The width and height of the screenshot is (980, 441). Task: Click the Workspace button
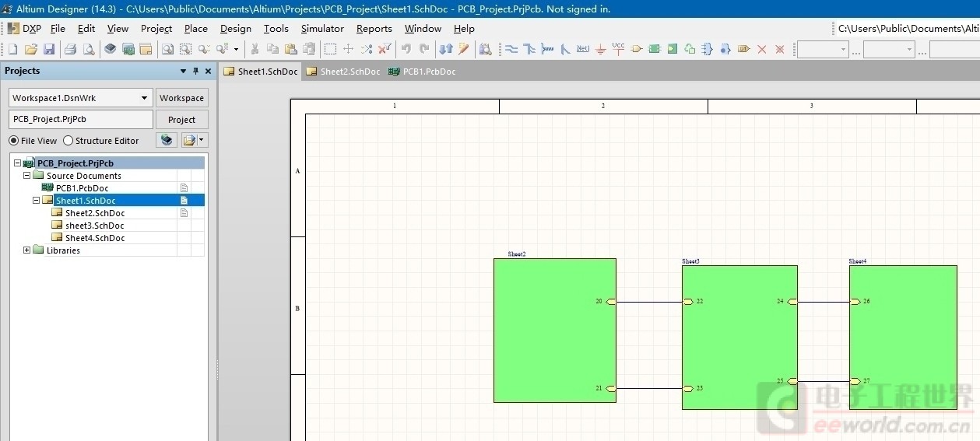click(x=182, y=98)
